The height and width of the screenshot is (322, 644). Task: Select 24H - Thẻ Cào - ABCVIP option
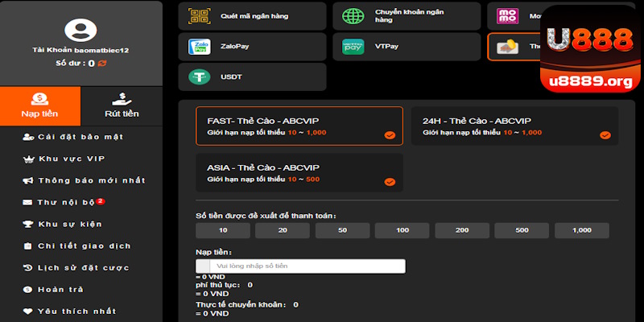(514, 126)
